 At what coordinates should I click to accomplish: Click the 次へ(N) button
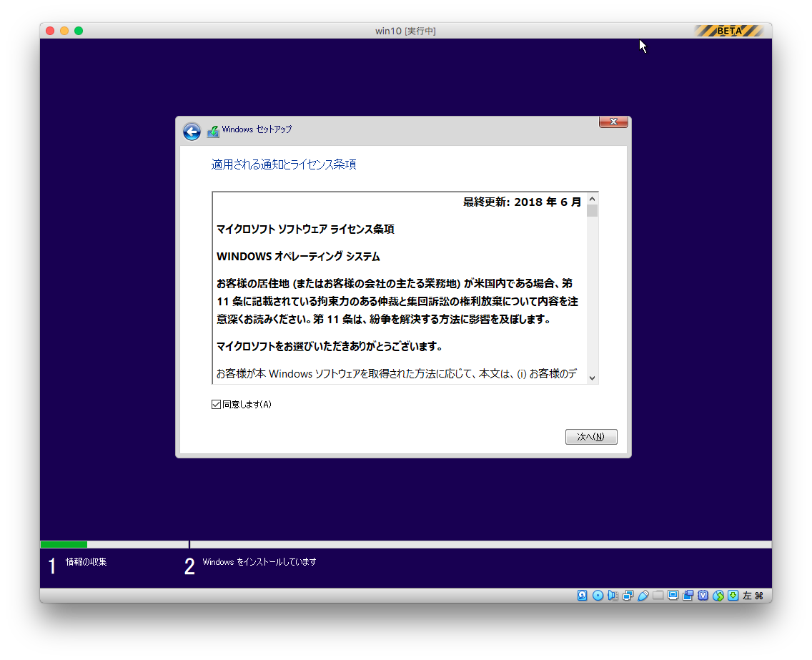591,437
